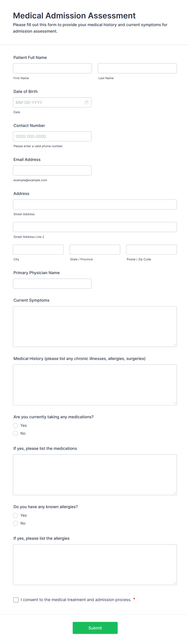
Task: Click the Street Address Line 2 field
Action: pos(95,227)
